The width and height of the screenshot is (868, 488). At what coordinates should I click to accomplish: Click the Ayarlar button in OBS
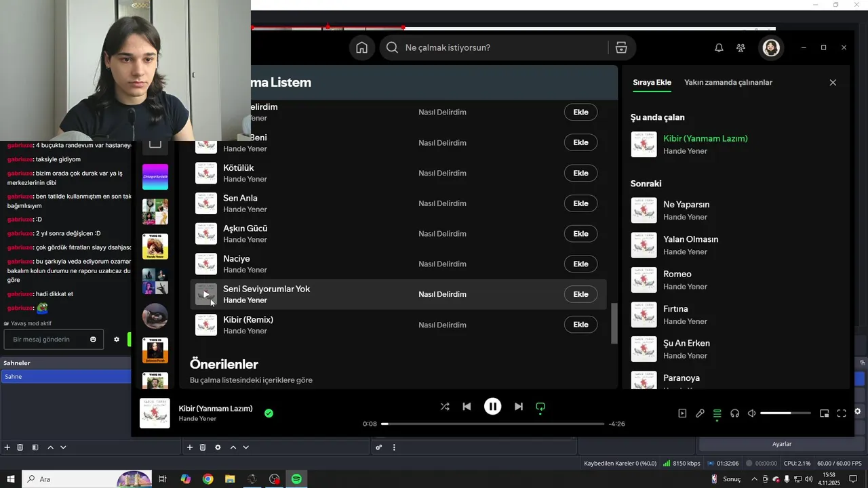coord(782,444)
